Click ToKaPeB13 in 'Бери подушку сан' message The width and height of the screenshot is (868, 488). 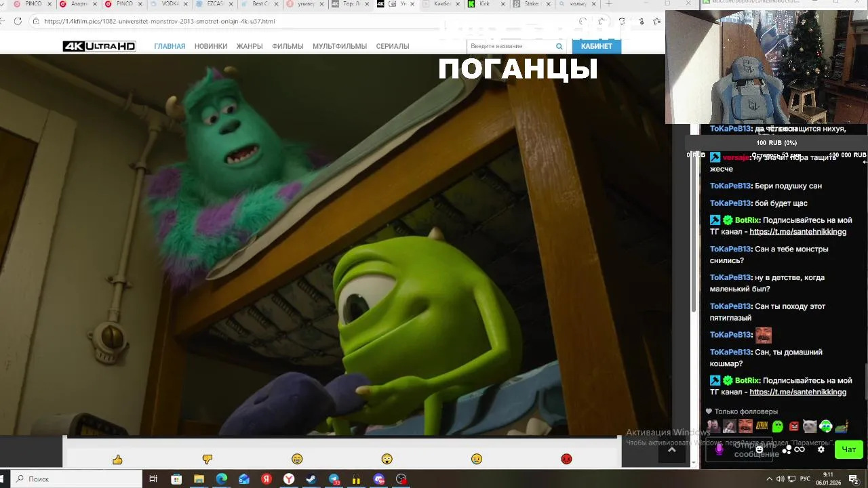coord(730,186)
